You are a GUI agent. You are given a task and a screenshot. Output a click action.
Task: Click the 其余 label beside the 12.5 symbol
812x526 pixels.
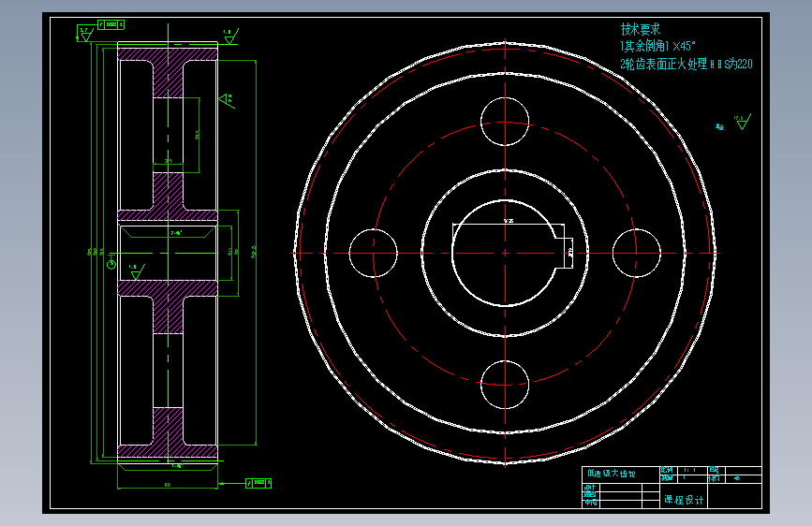720,127
